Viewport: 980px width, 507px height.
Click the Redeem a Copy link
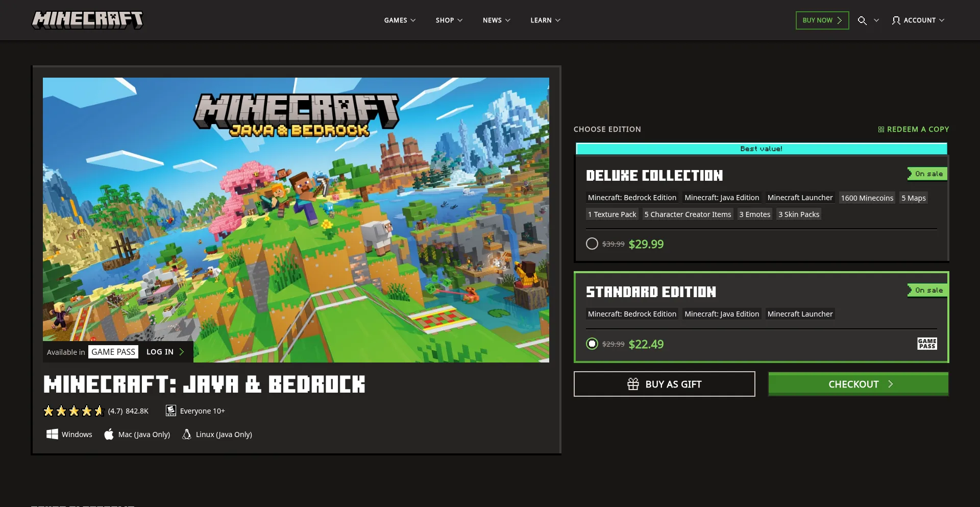(x=913, y=129)
